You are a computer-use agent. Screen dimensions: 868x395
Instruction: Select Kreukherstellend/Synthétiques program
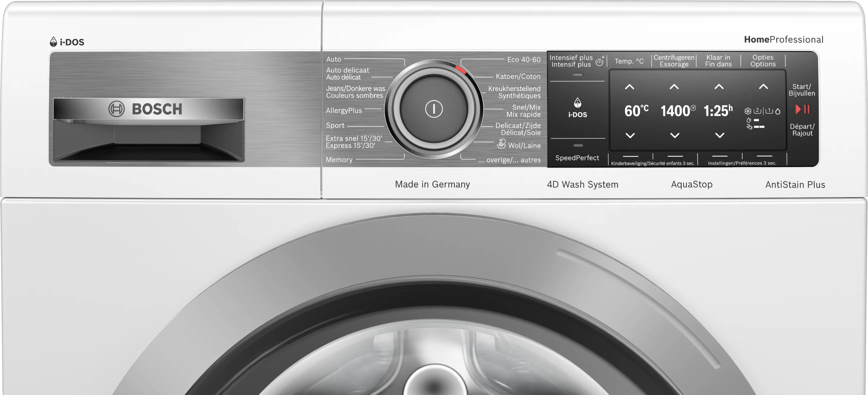click(514, 92)
